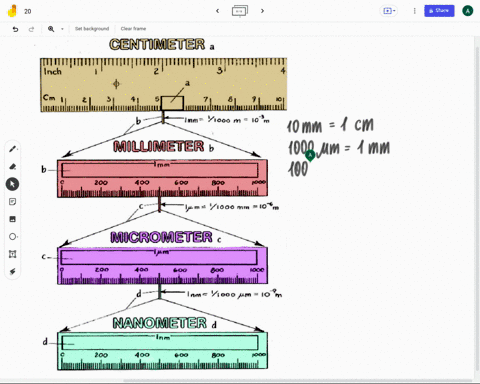Open the Jamboard home logo
This screenshot has height=384, width=480.
[12, 11]
